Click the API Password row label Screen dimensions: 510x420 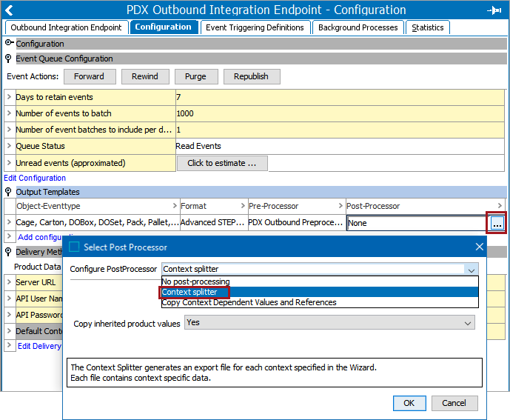point(39,315)
